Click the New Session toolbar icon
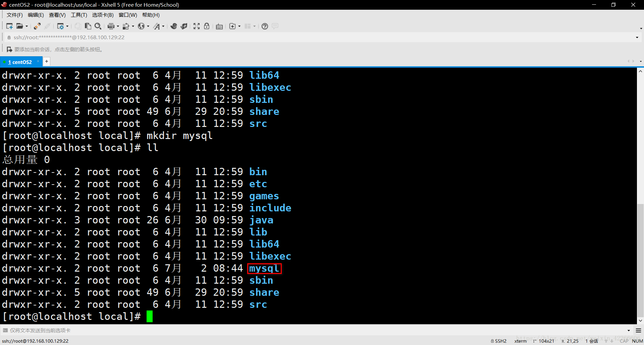This screenshot has height=345, width=644. (9, 26)
